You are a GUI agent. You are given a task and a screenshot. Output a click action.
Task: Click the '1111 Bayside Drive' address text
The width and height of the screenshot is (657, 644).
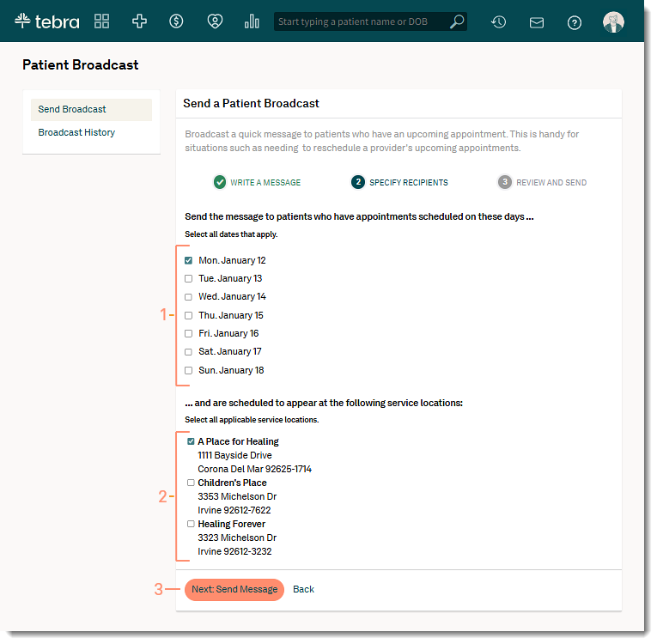(235, 456)
